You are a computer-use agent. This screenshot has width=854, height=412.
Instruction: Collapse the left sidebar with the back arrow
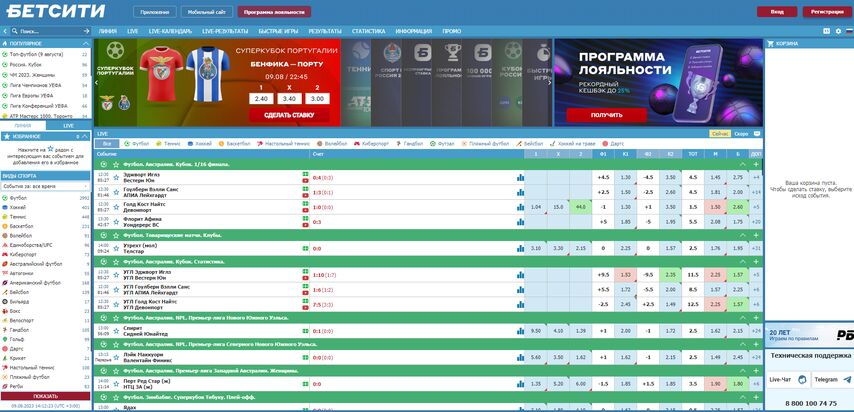pos(5,31)
